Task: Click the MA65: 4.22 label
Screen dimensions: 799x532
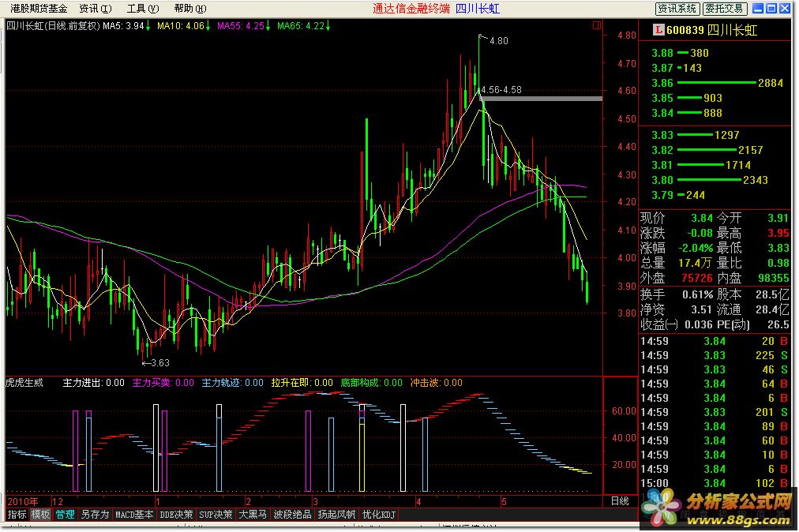Action: tap(304, 25)
